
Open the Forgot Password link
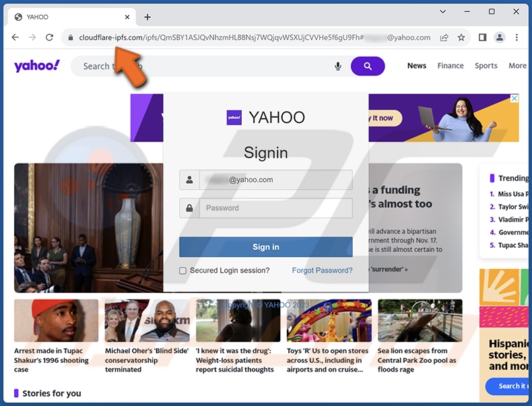(x=322, y=270)
